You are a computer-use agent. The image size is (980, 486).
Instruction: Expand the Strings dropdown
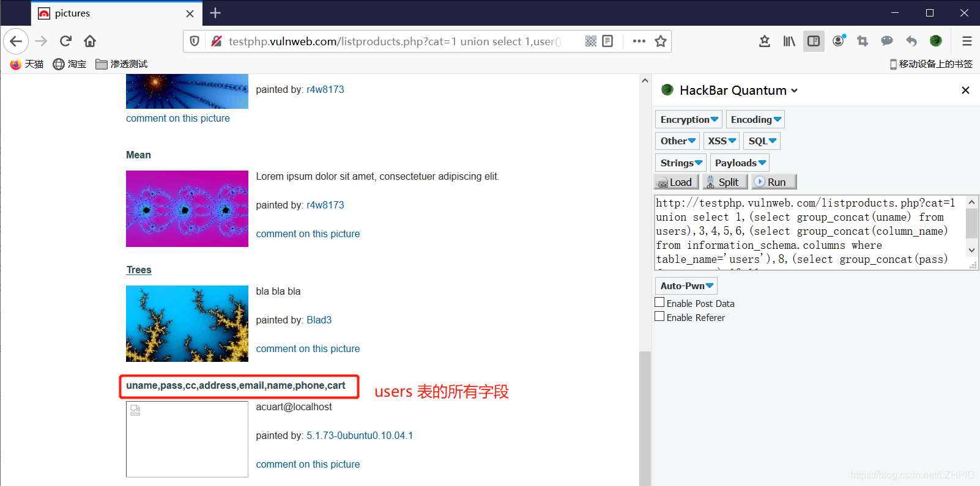[681, 163]
